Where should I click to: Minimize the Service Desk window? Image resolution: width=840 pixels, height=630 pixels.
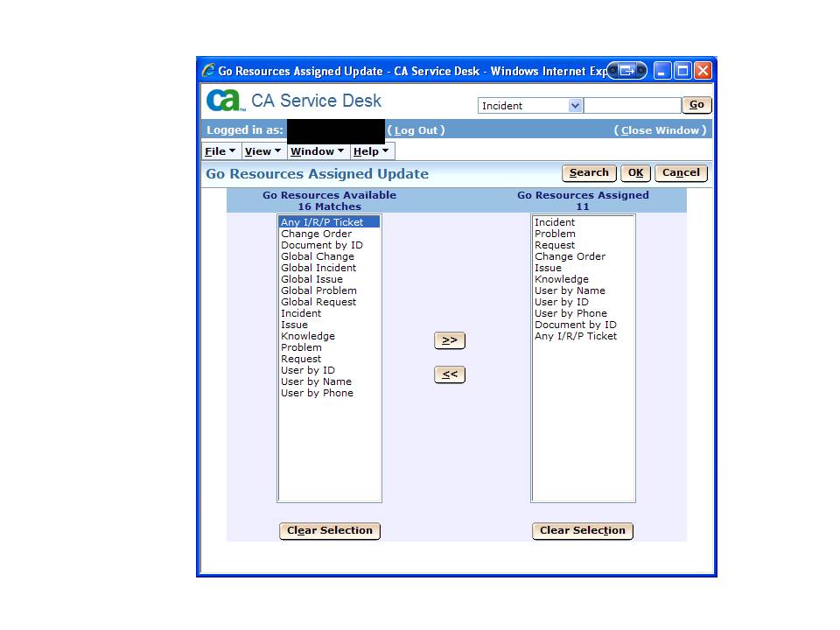pos(662,71)
